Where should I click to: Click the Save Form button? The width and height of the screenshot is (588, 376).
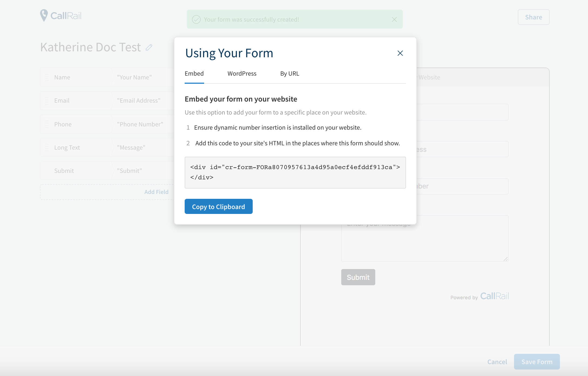tap(537, 362)
